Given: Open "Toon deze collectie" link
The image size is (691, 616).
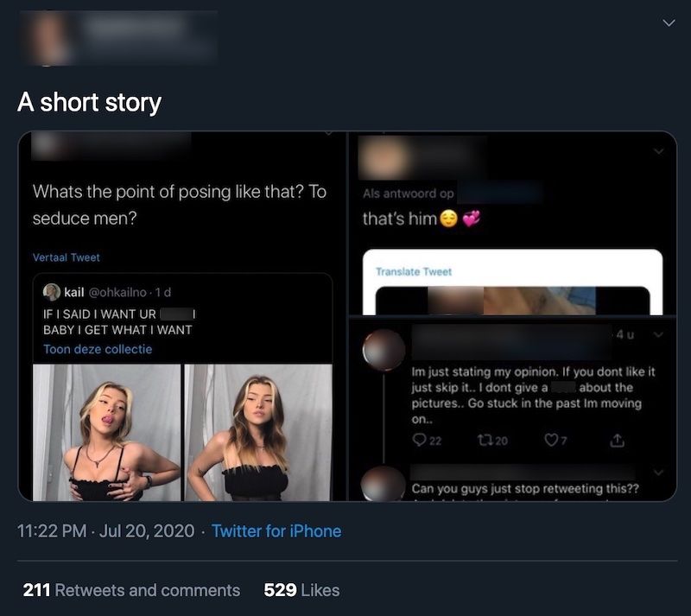Looking at the screenshot, I should [98, 349].
